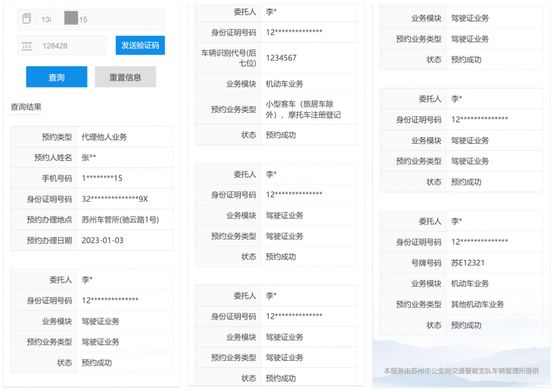Select the appointment date 2023-01-03
This screenshot has height=392, width=554.
[x=103, y=240]
